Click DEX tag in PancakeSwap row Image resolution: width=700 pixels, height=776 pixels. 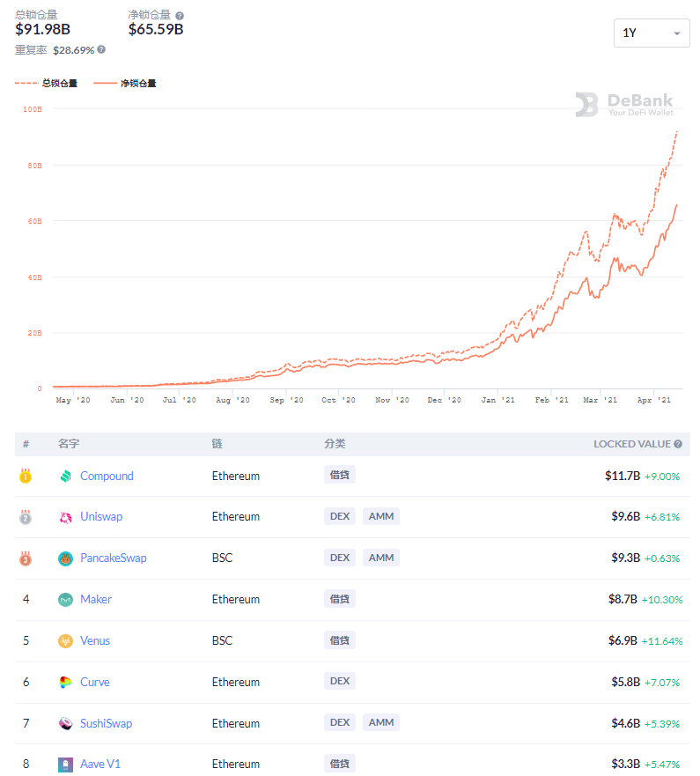pyautogui.click(x=339, y=558)
